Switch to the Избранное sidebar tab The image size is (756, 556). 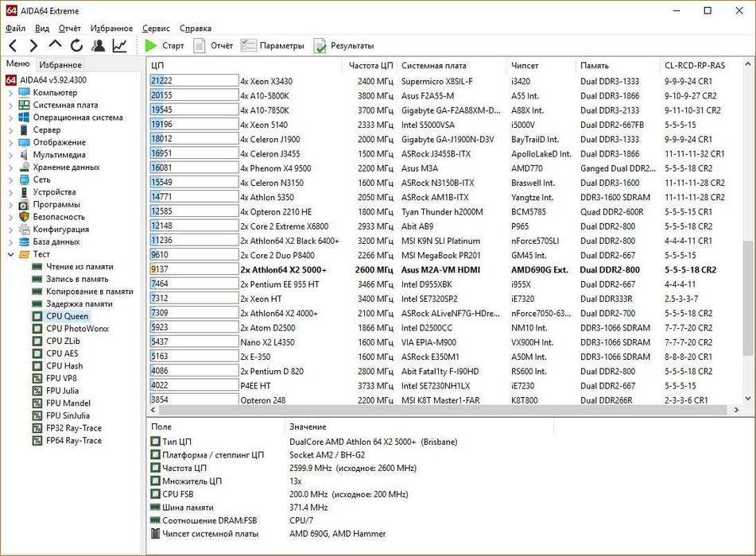click(x=60, y=64)
